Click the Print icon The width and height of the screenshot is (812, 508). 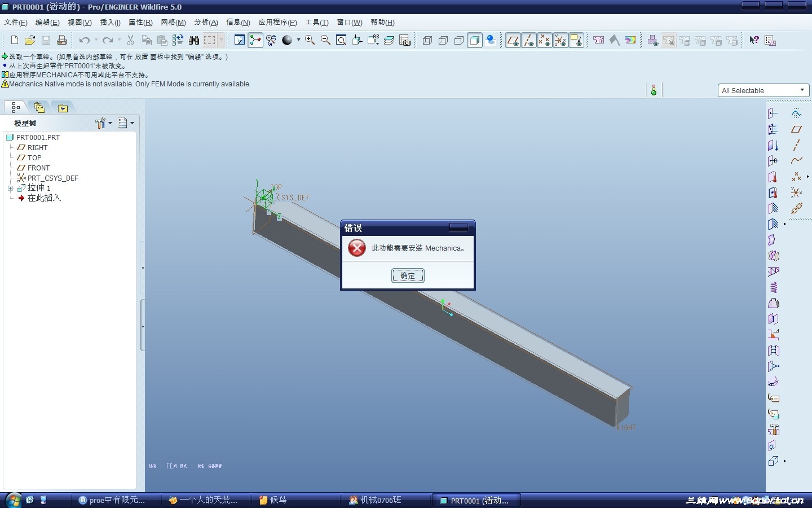(x=62, y=40)
